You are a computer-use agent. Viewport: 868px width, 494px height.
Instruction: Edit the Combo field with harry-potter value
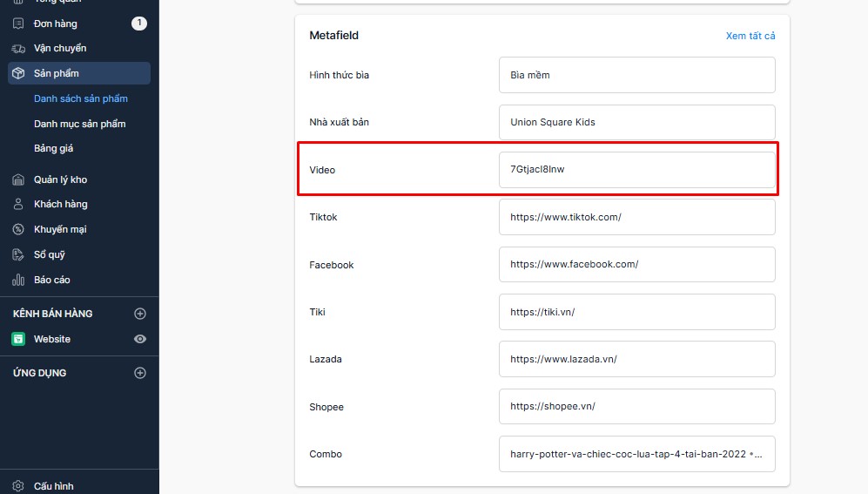636,454
